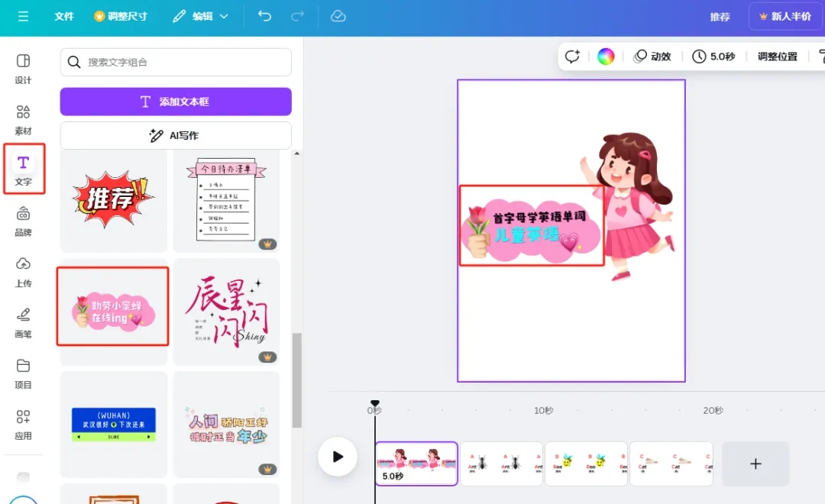Click the timeline playhead marker

[374, 403]
